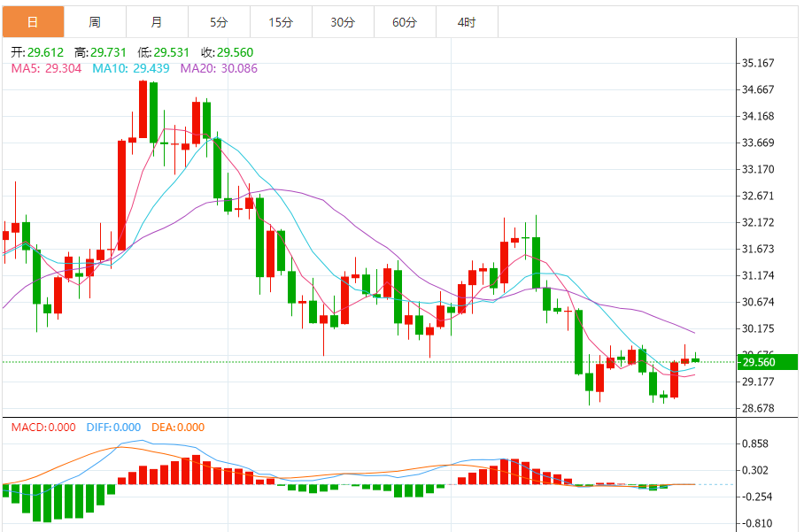Click the 30.175 price axis label
The image size is (804, 532).
(758, 328)
